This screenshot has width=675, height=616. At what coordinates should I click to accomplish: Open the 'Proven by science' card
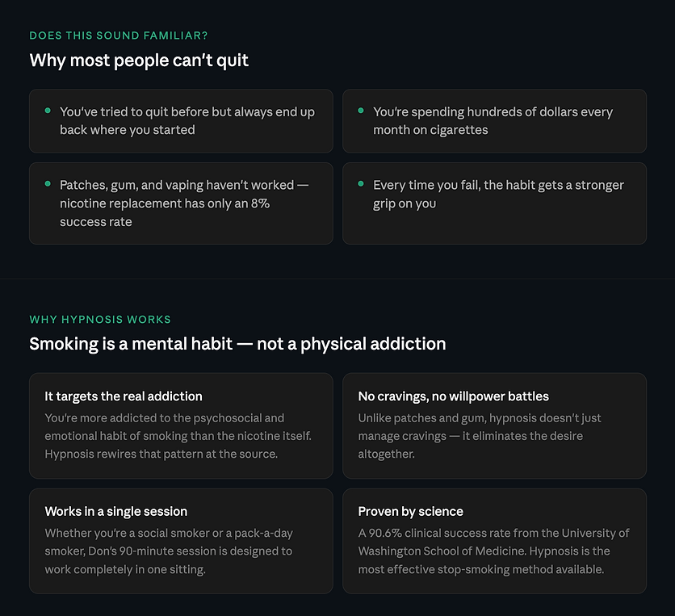point(494,541)
